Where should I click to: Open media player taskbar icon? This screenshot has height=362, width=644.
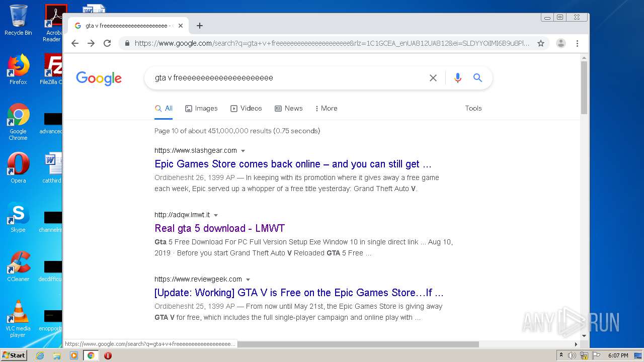pos(74,355)
